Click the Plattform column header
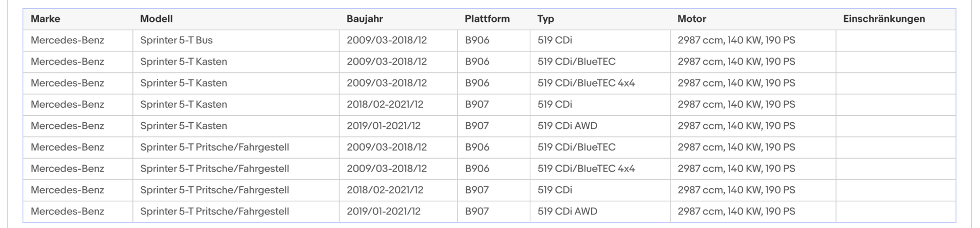Screen dimensions: 980x228 [x=487, y=19]
